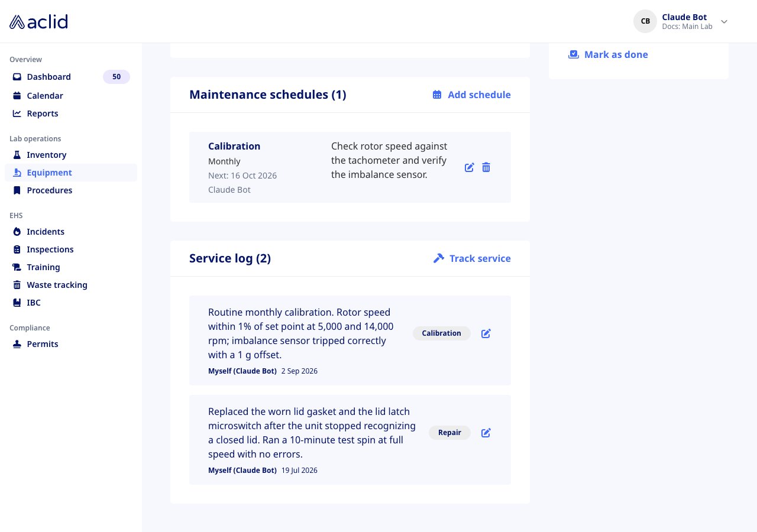Click the Incidents flame icon
The height and width of the screenshot is (532, 757).
coord(17,232)
